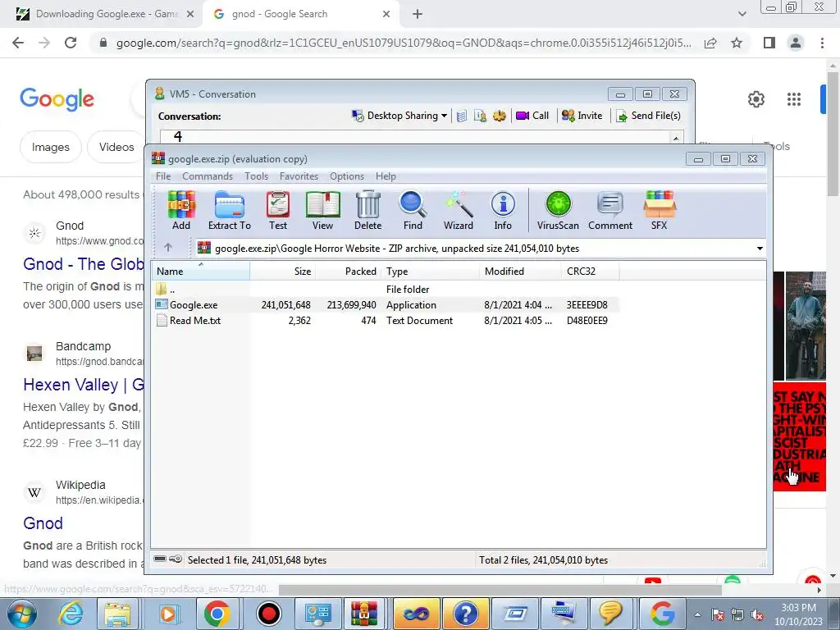The image size is (840, 630).
Task: Open the Find magnifier tool
Action: click(x=413, y=211)
